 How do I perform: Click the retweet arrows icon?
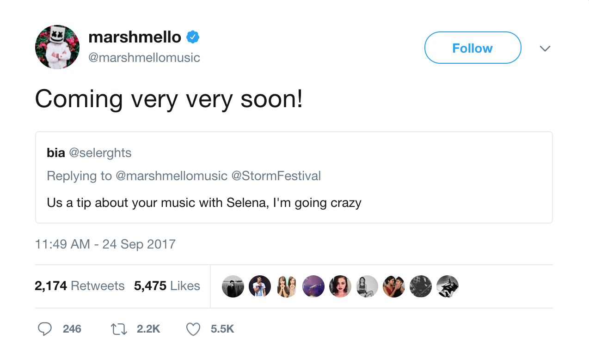click(x=119, y=329)
